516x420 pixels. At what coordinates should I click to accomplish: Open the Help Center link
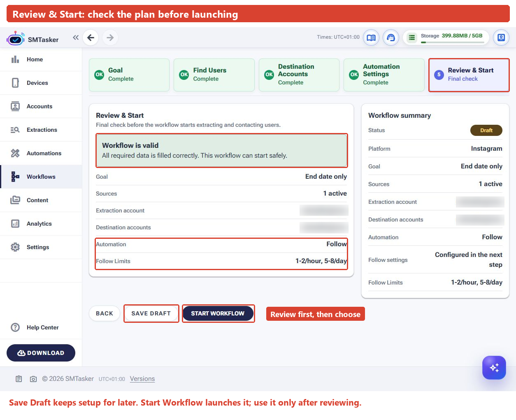coord(41,327)
